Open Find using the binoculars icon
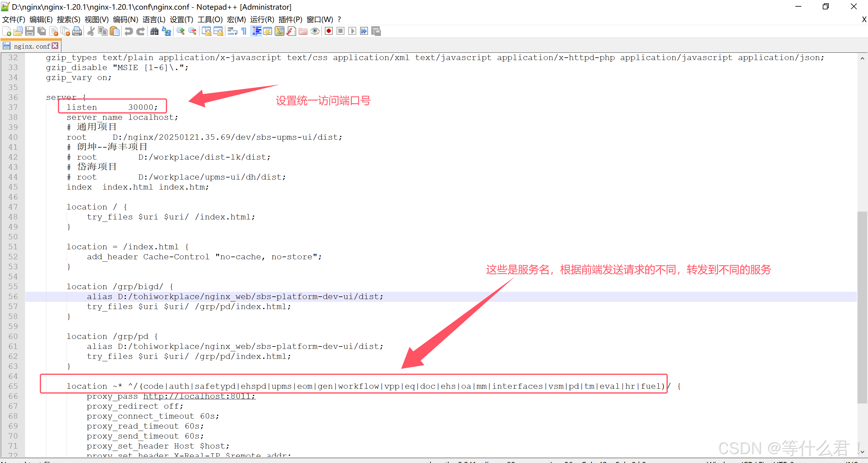This screenshot has height=463, width=868. click(154, 31)
